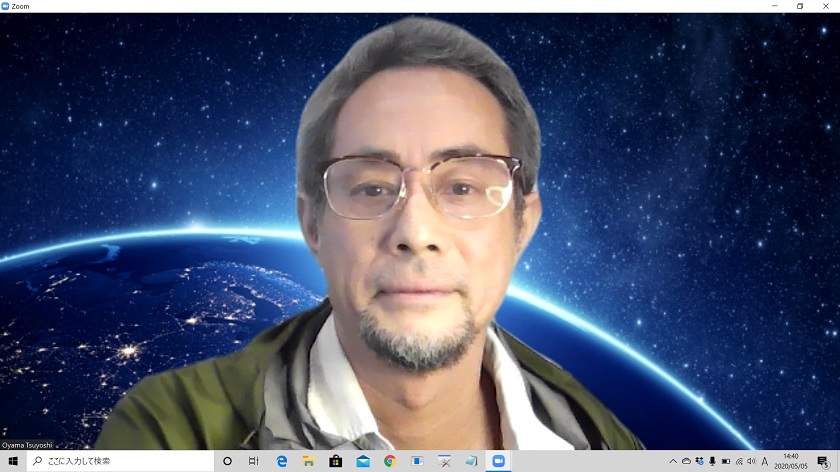The width and height of the screenshot is (840, 472).
Task: Open the Mail app in the taskbar
Action: (x=363, y=461)
